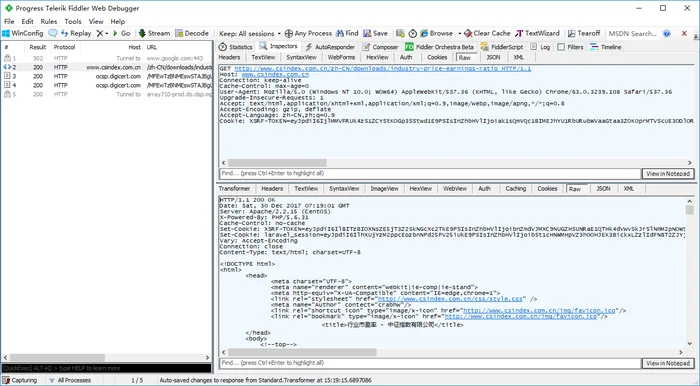
Task: Toggle Capturing in status bar
Action: click(20, 380)
